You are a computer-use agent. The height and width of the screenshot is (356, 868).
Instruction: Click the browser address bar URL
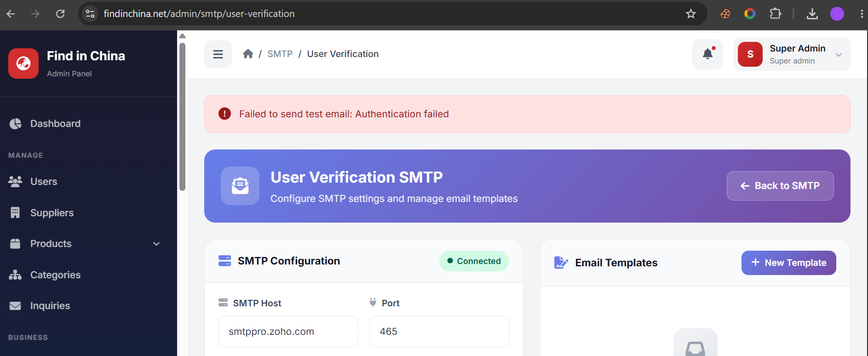(x=199, y=14)
